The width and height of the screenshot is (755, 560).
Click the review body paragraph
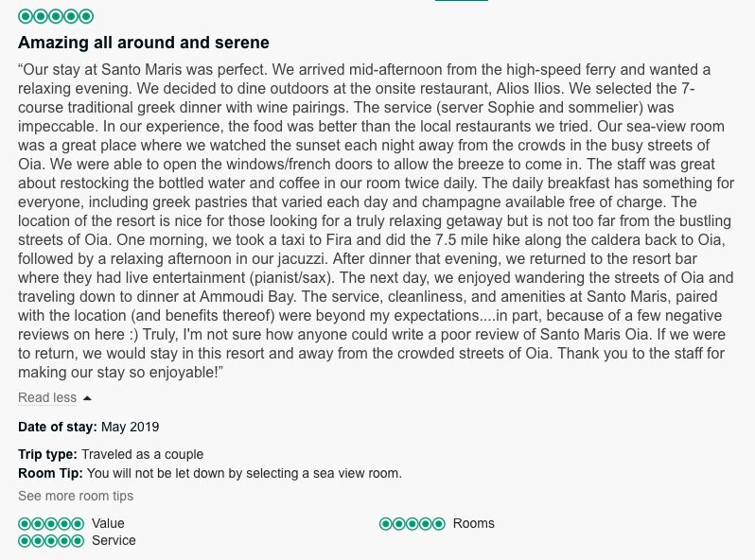pyautogui.click(x=376, y=221)
